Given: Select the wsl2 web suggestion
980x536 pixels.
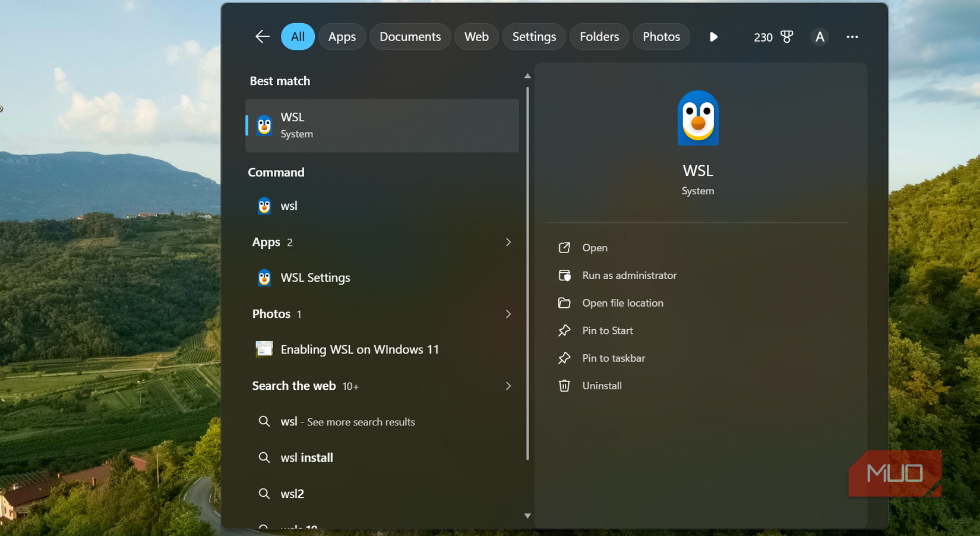Looking at the screenshot, I should [382, 493].
